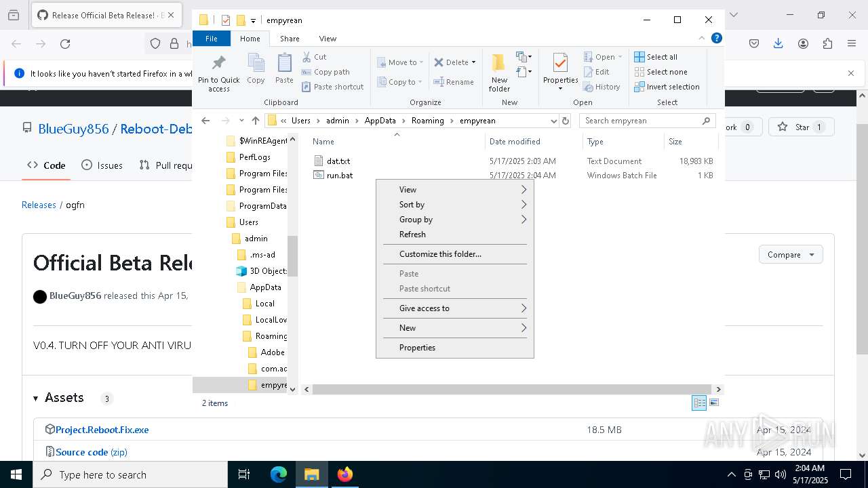Collapse the ribbon with chevron

coord(702,39)
